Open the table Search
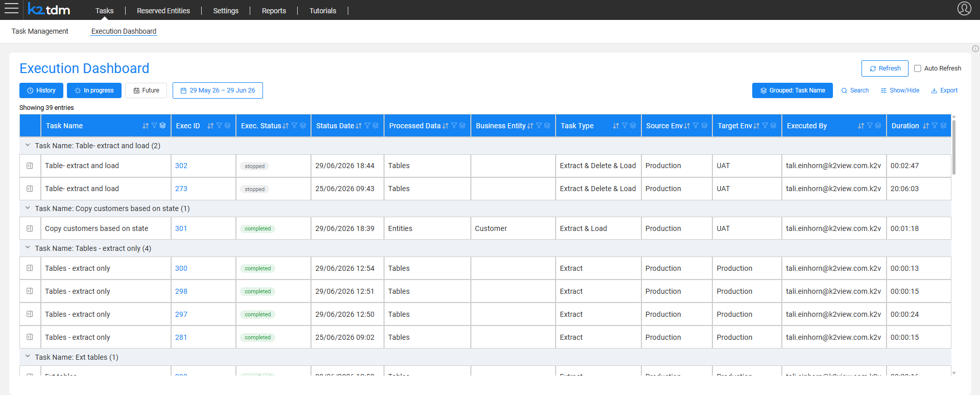 tap(855, 90)
